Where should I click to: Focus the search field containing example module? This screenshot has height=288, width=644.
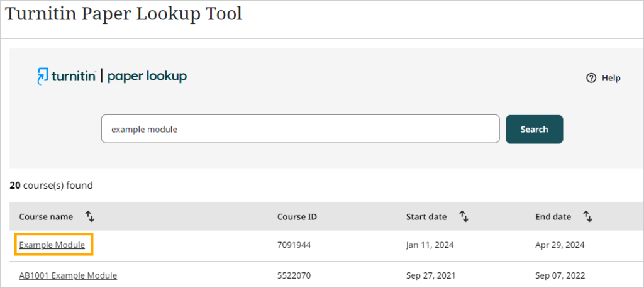pos(300,129)
